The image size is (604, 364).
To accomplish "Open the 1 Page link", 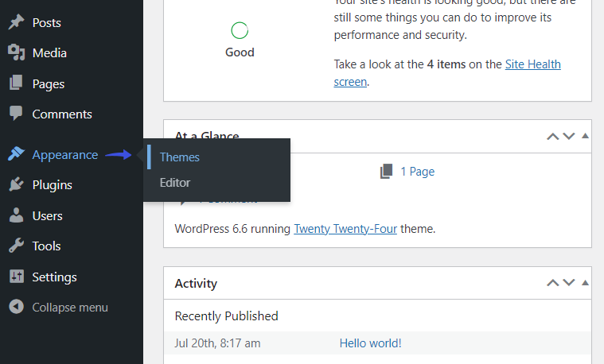I will pyautogui.click(x=417, y=171).
